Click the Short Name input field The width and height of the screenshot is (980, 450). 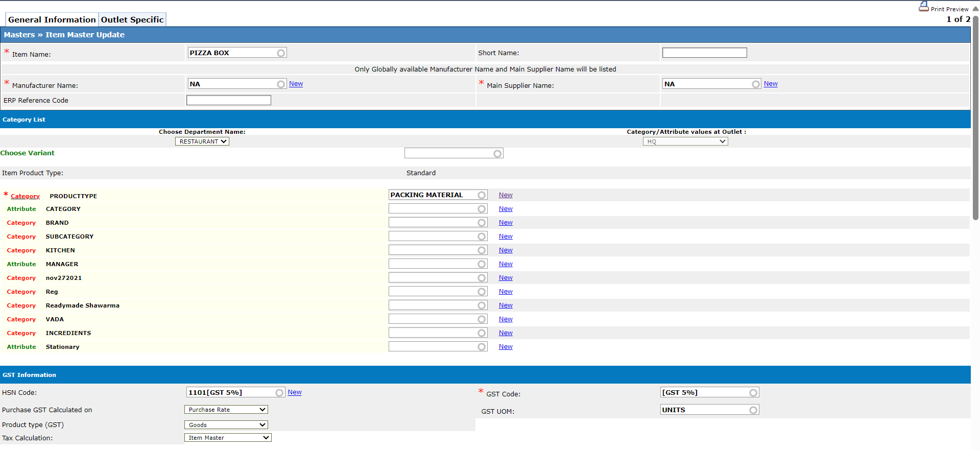click(704, 53)
